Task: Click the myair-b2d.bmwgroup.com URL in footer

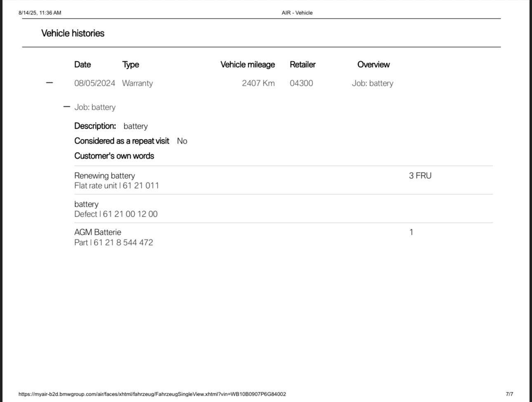Action: (x=152, y=394)
